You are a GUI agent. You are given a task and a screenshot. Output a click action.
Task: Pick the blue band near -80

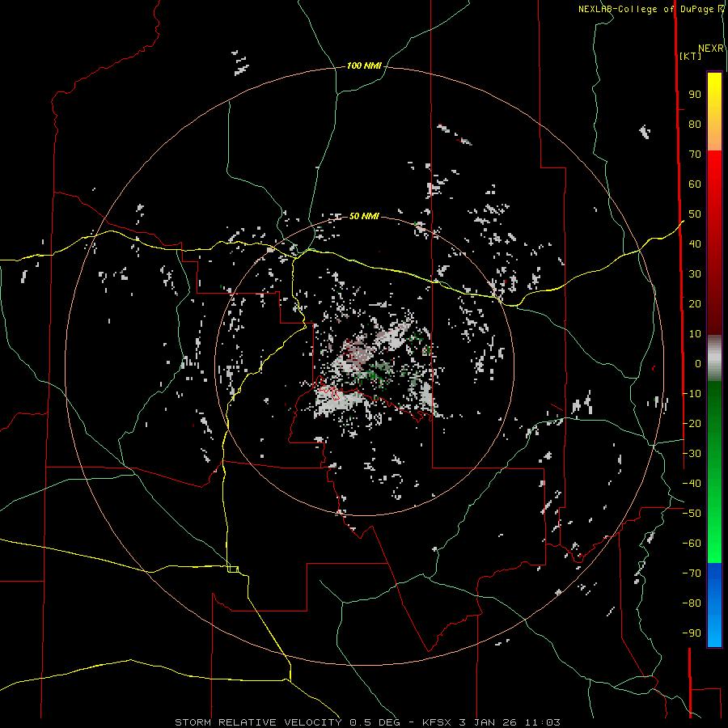714,603
